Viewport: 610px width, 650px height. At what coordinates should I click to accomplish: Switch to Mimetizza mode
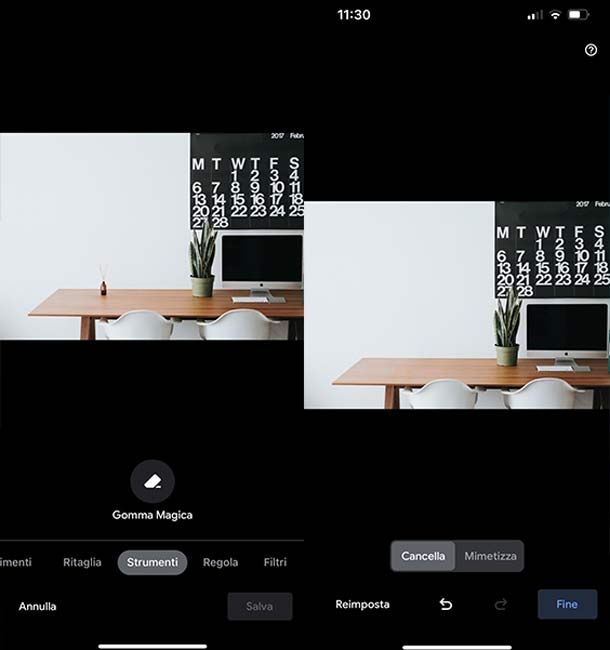click(490, 556)
